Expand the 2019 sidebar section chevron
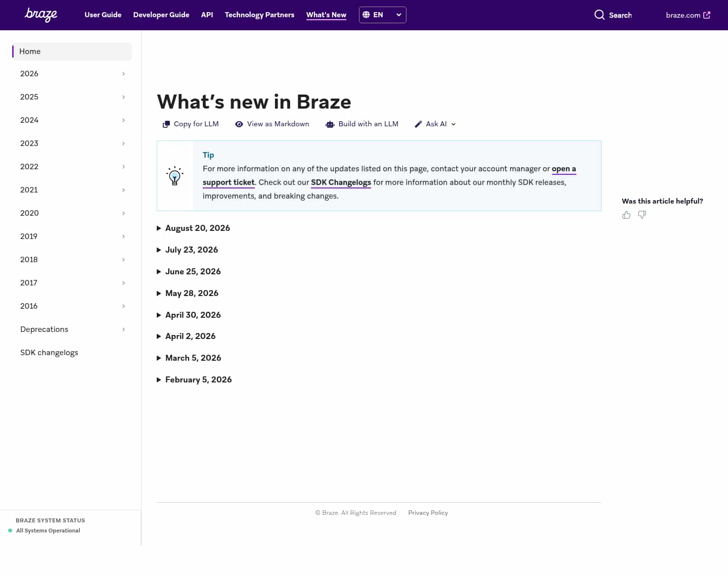728x576 pixels. 123,236
